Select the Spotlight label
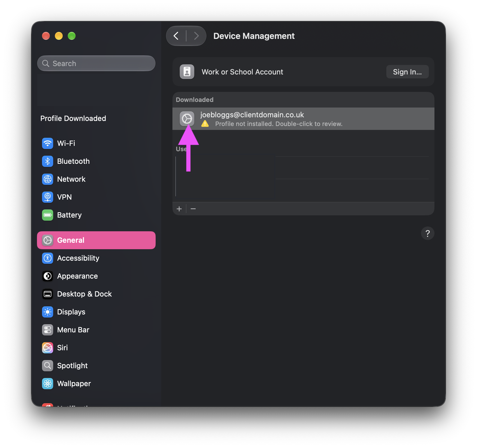 coord(72,366)
